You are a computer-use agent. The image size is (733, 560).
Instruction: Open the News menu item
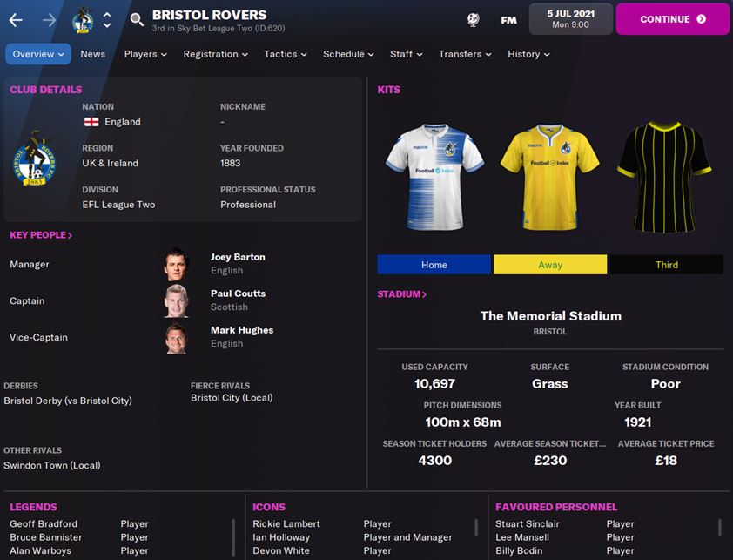[x=93, y=54]
